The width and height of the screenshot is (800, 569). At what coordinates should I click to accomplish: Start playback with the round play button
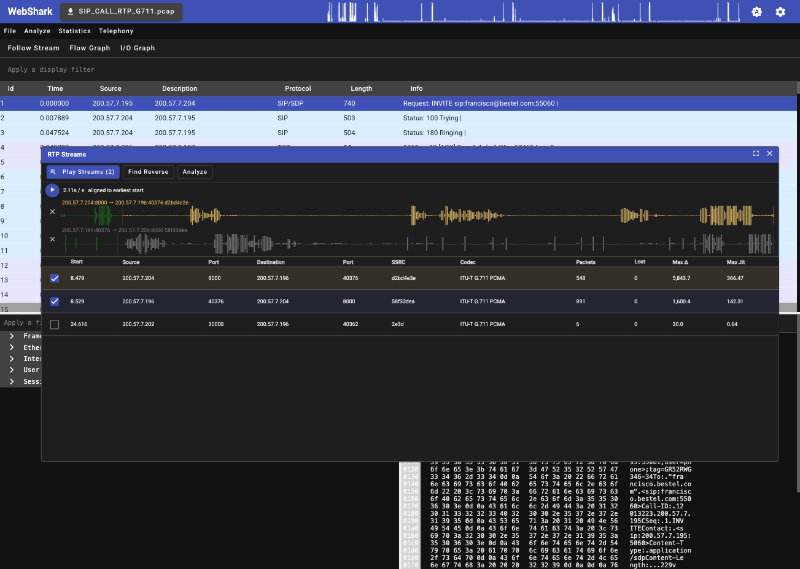(52, 190)
